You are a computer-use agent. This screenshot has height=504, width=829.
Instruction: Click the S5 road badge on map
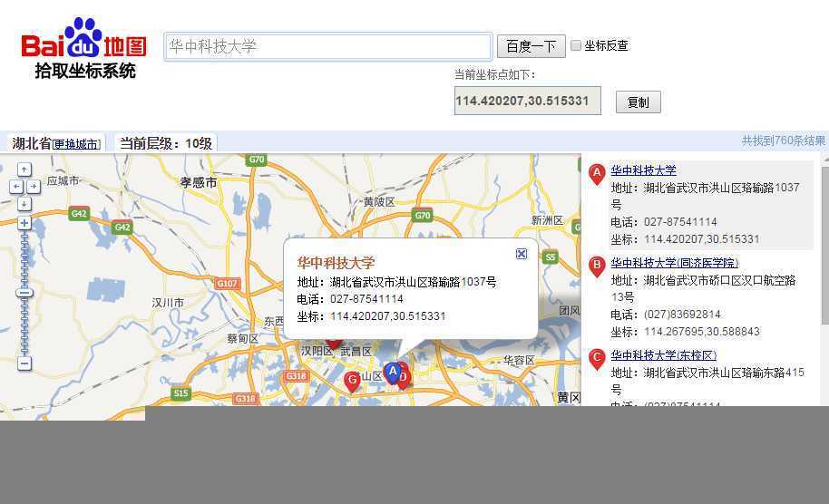click(551, 257)
